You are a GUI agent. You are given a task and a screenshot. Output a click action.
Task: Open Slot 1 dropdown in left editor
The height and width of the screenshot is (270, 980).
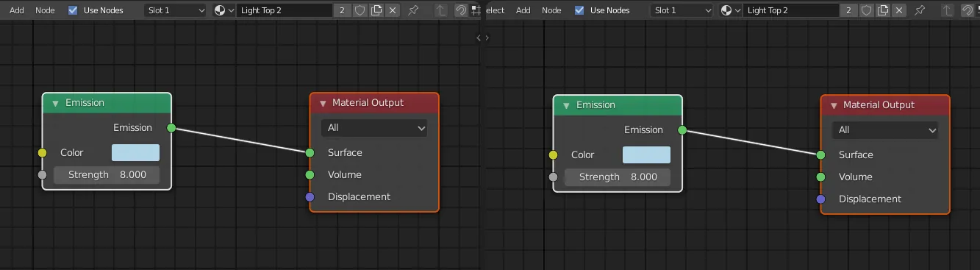point(174,10)
